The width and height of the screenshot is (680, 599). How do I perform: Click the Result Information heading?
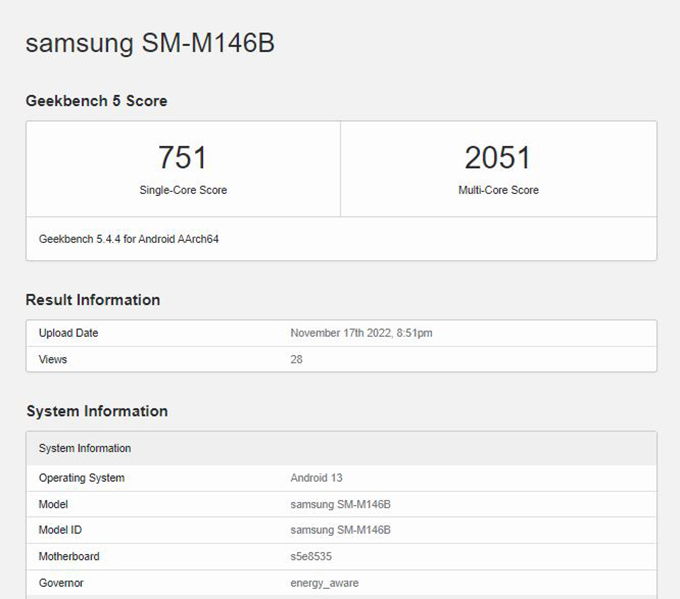pyautogui.click(x=93, y=300)
